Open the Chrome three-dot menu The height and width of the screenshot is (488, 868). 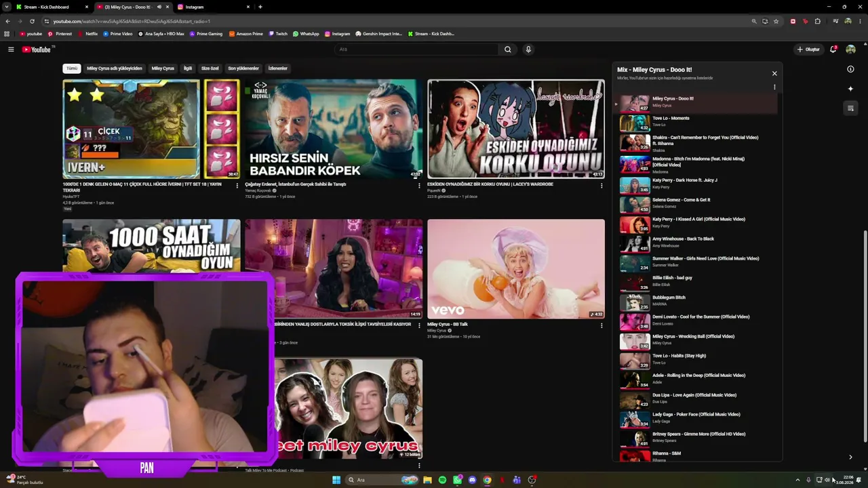(x=860, y=21)
